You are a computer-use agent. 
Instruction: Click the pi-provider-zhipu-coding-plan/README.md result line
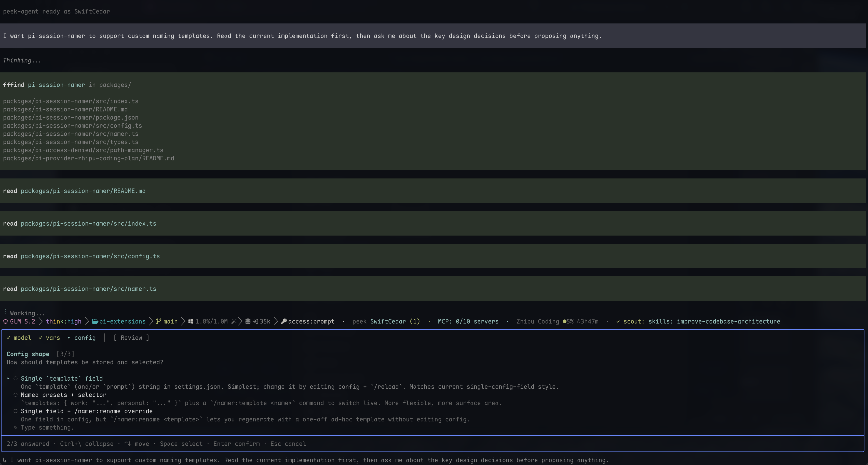point(89,158)
